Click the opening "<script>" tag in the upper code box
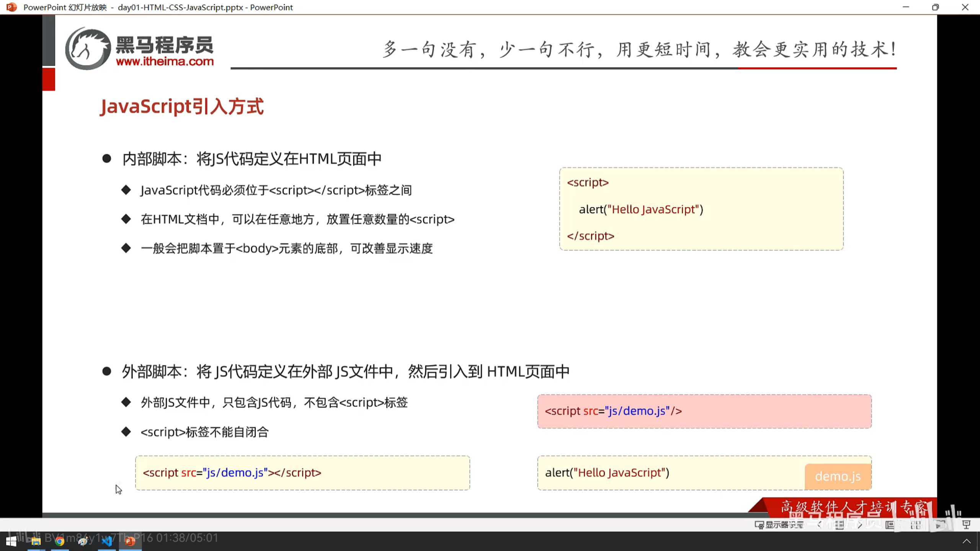Image resolution: width=980 pixels, height=551 pixels. (x=588, y=183)
